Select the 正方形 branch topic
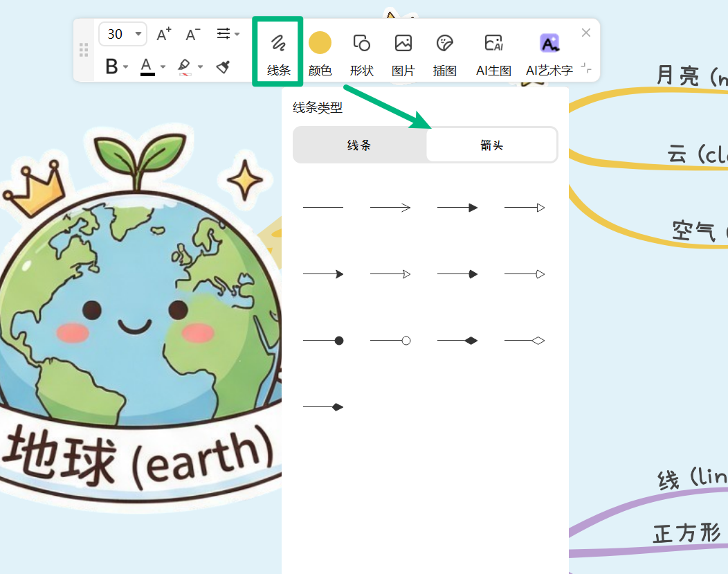 tap(687, 532)
